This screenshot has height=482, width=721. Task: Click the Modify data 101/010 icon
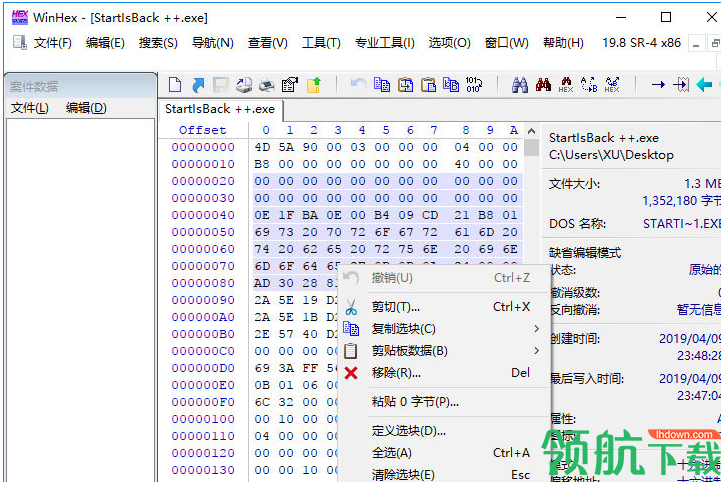(x=474, y=85)
